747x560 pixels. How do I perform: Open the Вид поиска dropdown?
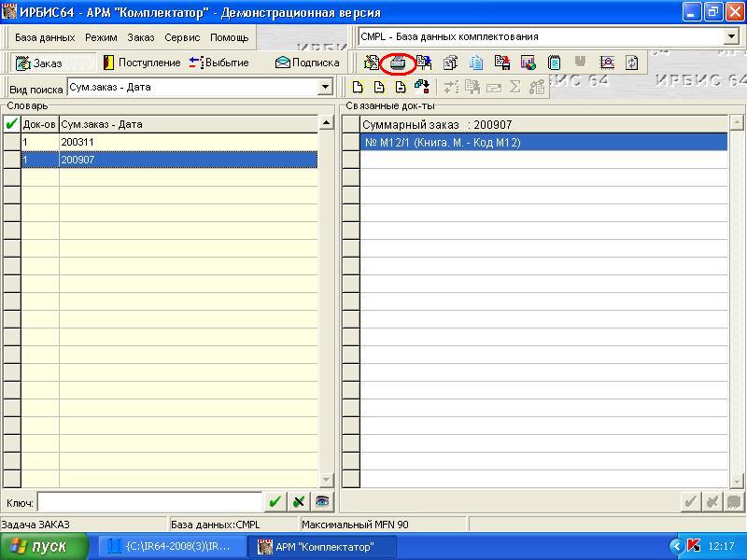[x=325, y=88]
